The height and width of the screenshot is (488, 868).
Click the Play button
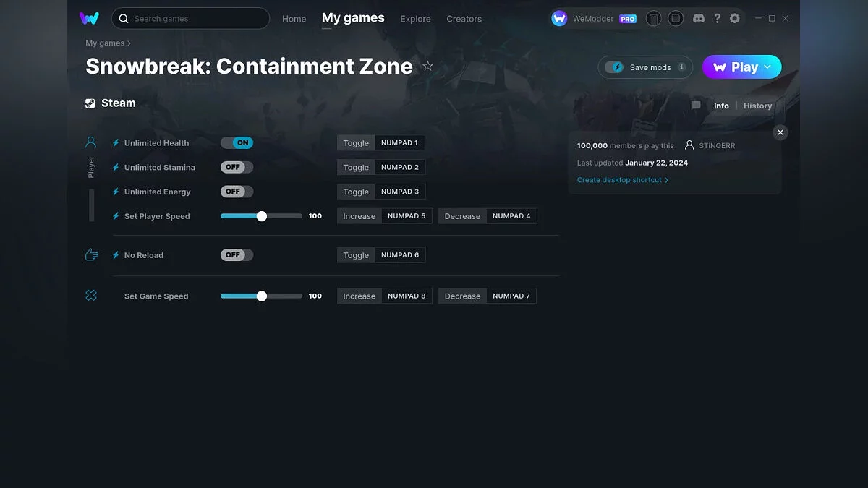click(742, 67)
